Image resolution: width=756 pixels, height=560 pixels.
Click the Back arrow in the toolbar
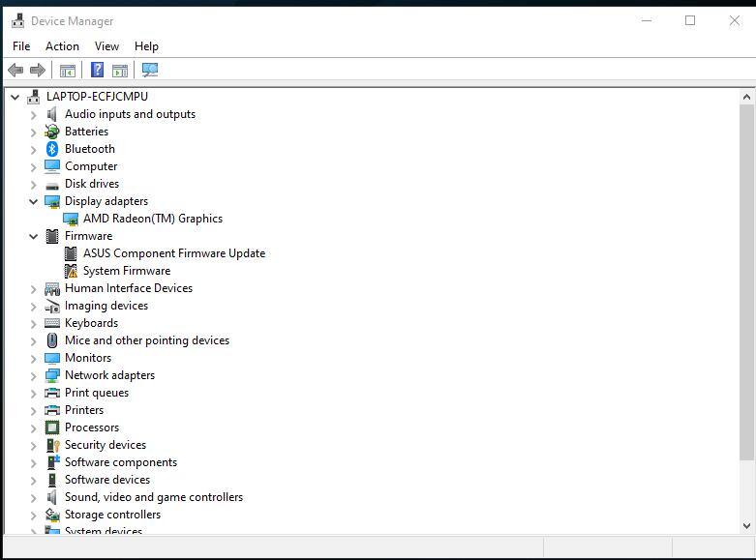click(x=15, y=70)
